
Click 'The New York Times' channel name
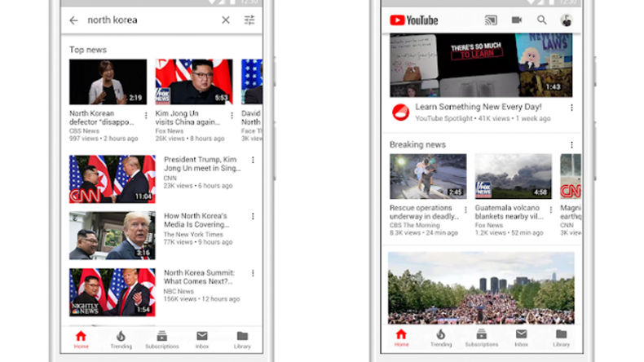pos(193,235)
